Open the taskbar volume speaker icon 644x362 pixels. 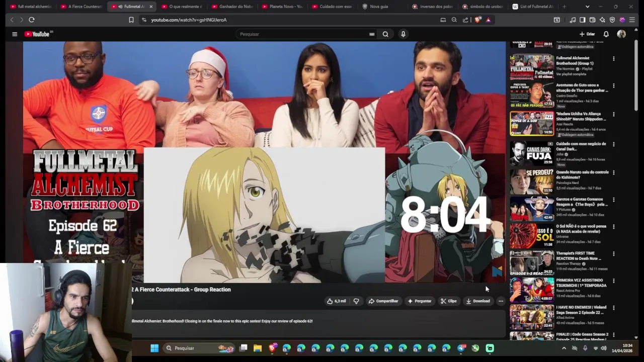pyautogui.click(x=603, y=348)
